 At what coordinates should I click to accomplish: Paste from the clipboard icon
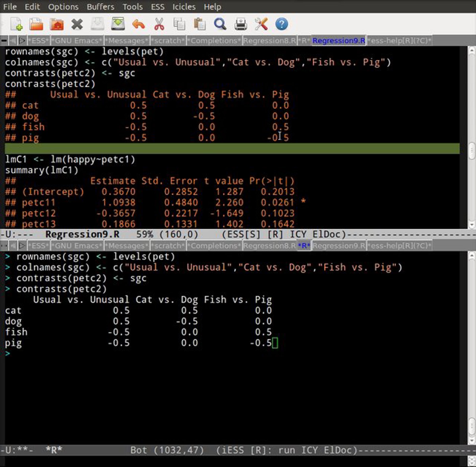point(200,24)
